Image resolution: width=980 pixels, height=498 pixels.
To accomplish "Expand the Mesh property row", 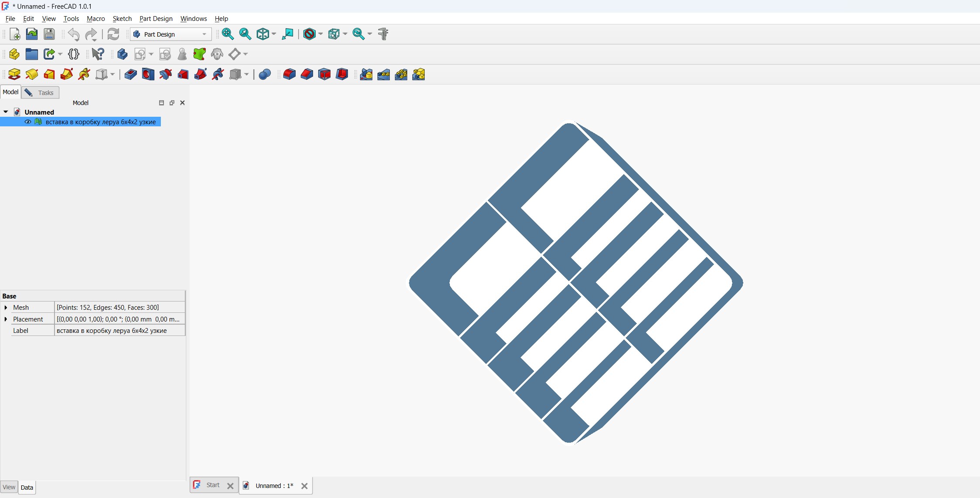I will point(6,308).
